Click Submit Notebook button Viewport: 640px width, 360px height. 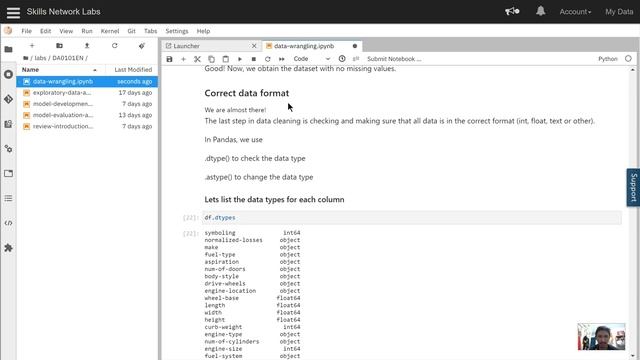pos(394,59)
